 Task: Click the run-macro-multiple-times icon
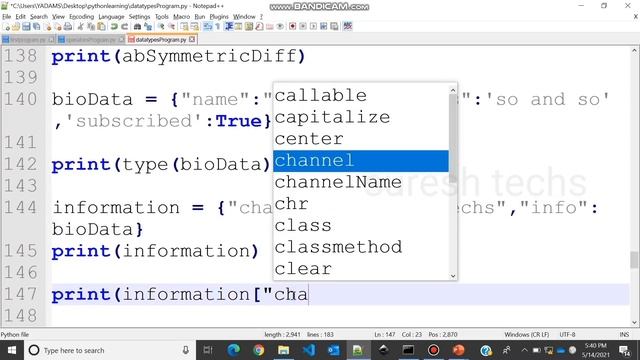click(324, 27)
